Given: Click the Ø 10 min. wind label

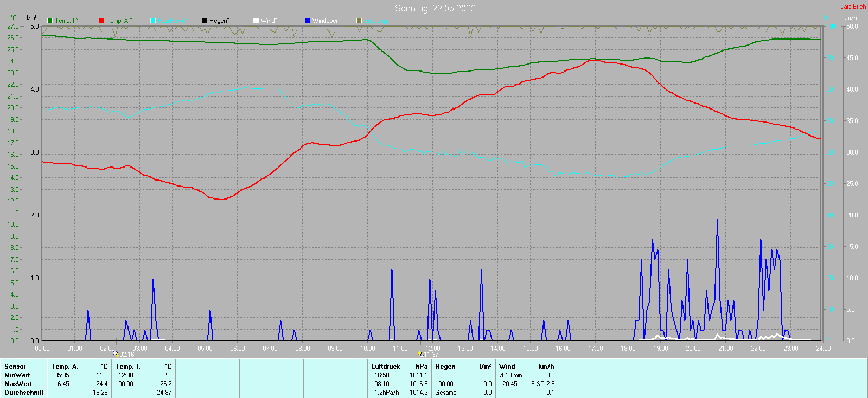Looking at the screenshot, I should click(511, 375).
